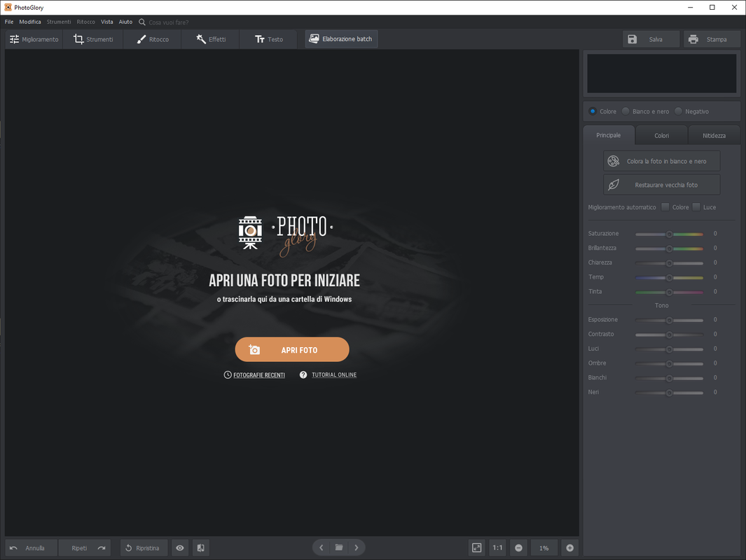
Task: Open the TUTORIAL ONLINE link
Action: tap(334, 375)
